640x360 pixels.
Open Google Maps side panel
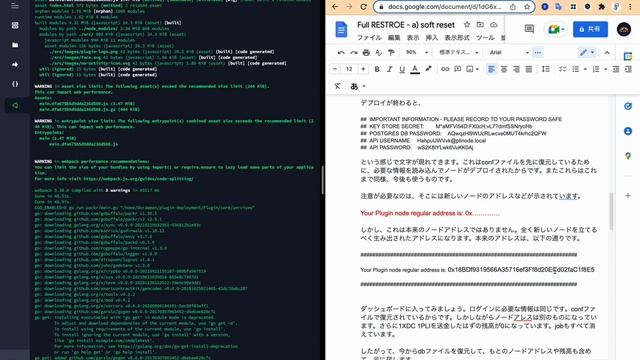(x=628, y=156)
